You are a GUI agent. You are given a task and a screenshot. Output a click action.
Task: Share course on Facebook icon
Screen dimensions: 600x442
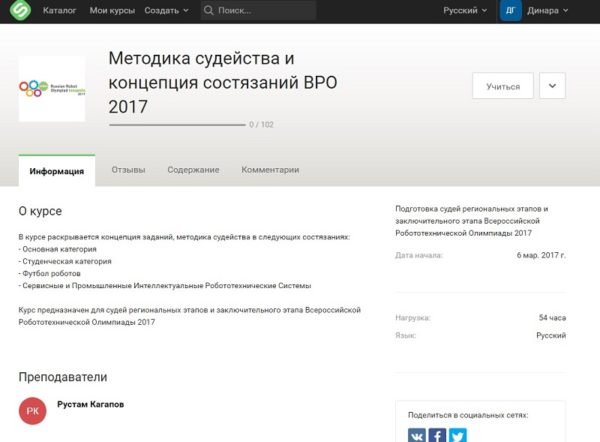pyautogui.click(x=437, y=435)
